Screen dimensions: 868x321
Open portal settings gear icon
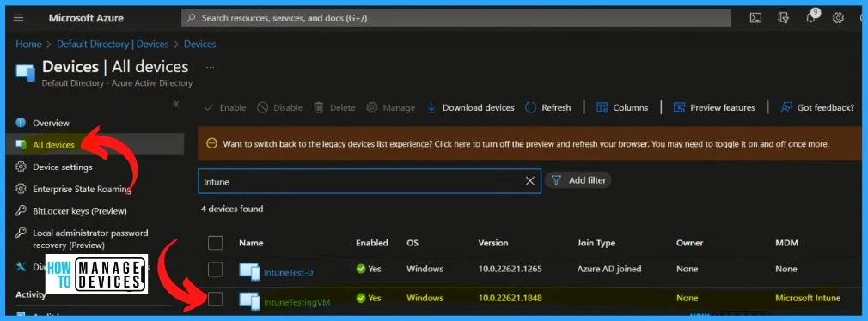pyautogui.click(x=838, y=18)
